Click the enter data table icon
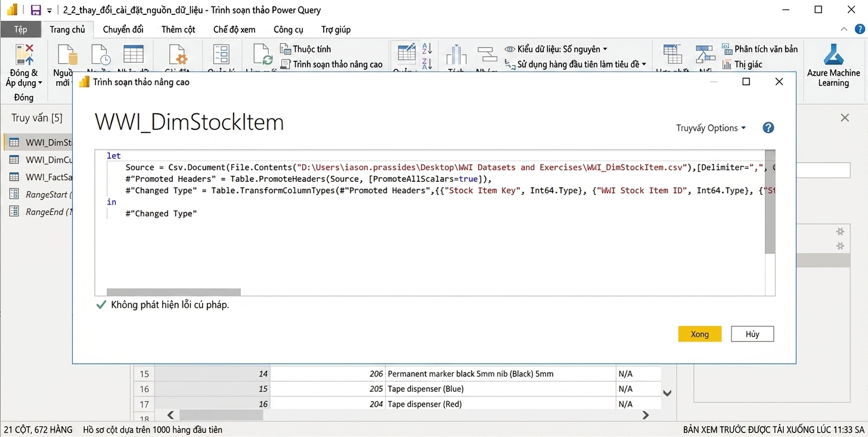 (x=134, y=54)
